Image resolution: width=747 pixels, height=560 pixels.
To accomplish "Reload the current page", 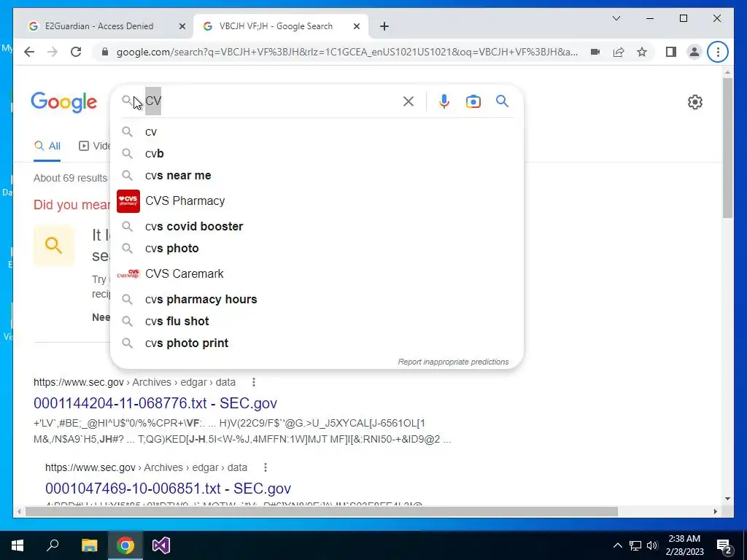I will pos(76,52).
